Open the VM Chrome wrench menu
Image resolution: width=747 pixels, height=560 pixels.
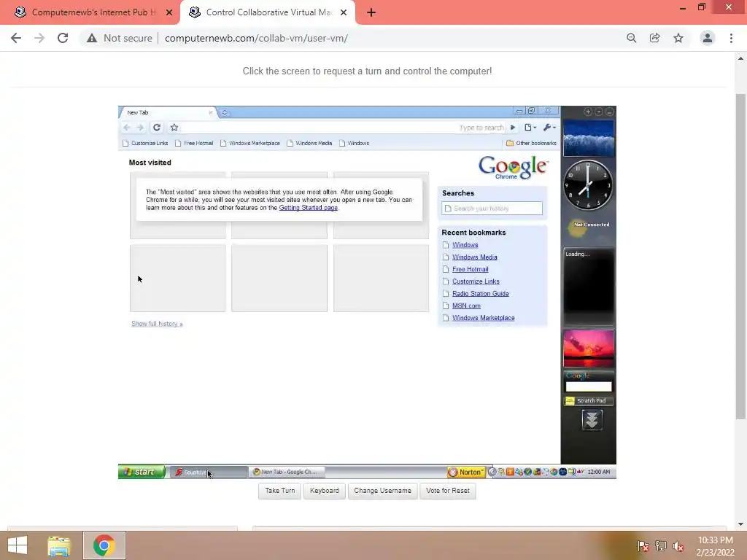coord(549,127)
